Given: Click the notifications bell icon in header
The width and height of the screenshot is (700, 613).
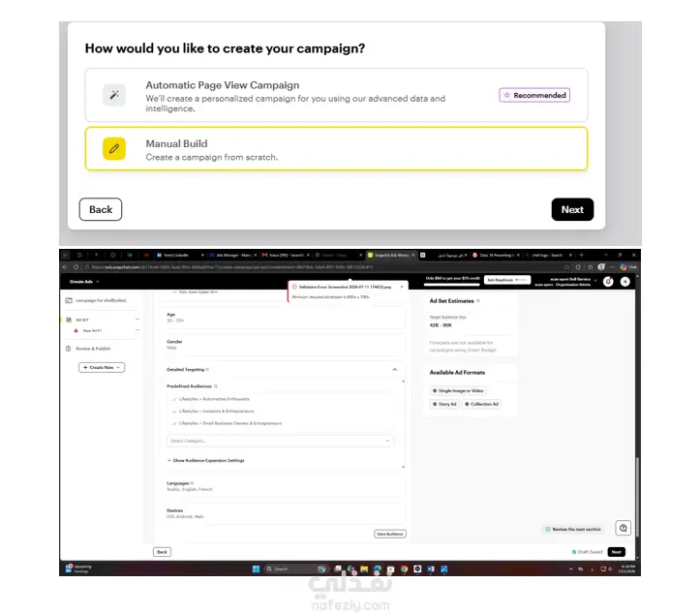Looking at the screenshot, I should [x=608, y=281].
